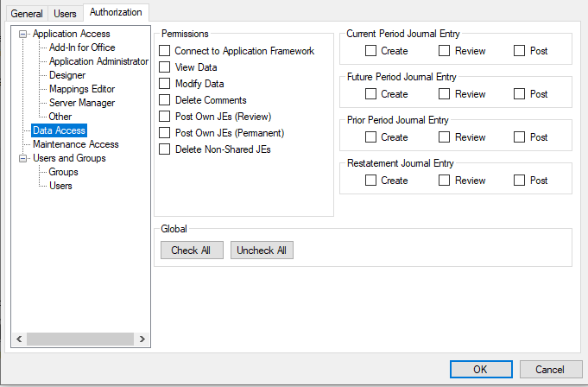Image resolution: width=588 pixels, height=387 pixels.
Task: Check the View Data permission
Action: pyautogui.click(x=165, y=67)
